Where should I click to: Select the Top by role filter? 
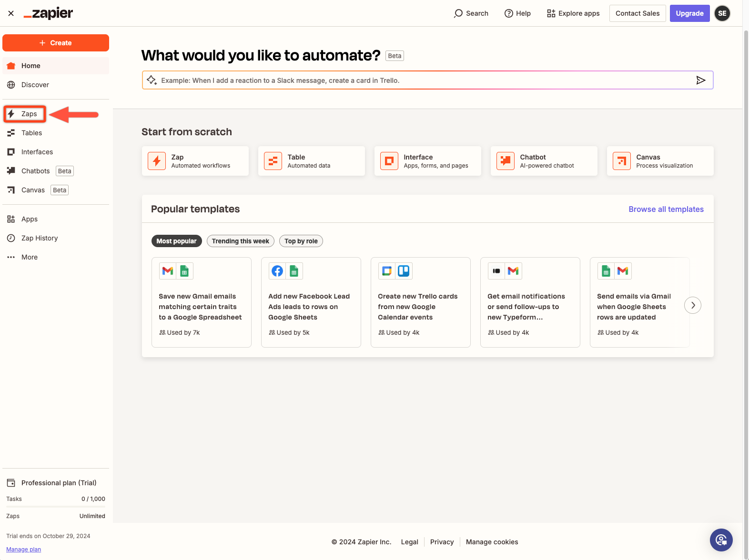click(x=301, y=241)
